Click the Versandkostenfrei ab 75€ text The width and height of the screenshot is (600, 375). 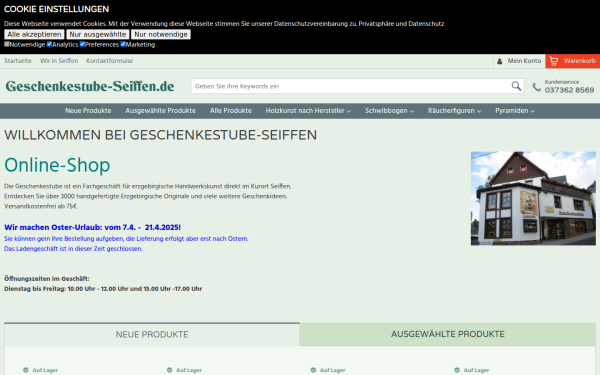coord(41,206)
